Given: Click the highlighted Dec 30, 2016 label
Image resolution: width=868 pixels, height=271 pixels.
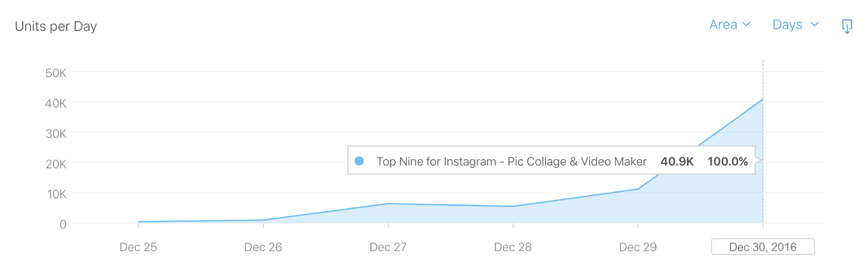Looking at the screenshot, I should click(763, 247).
